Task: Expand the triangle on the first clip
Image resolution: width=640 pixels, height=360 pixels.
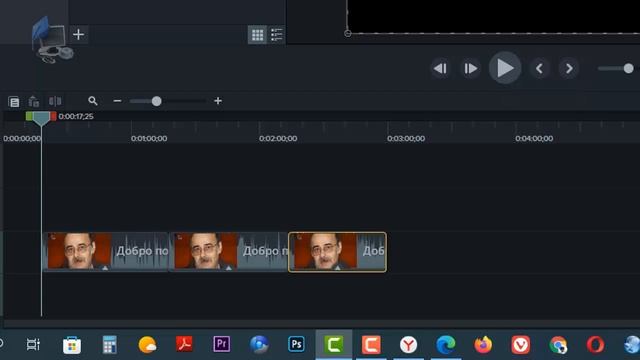Action: [105, 268]
